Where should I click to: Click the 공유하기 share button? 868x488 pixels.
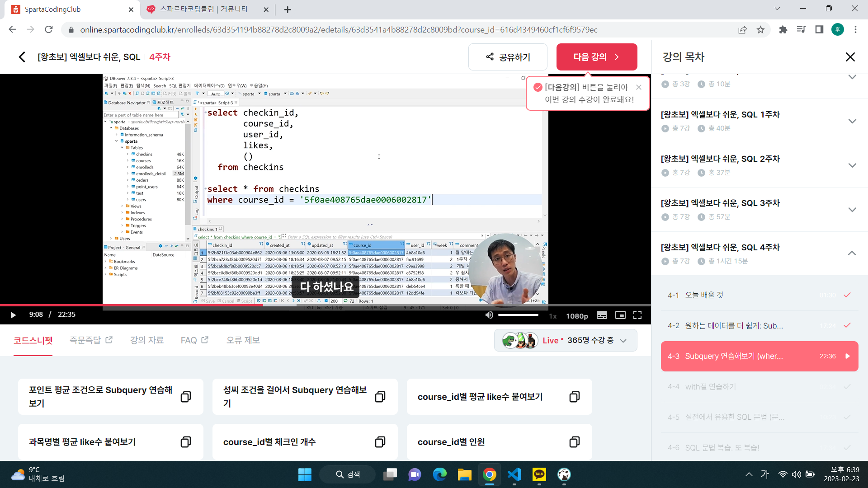click(508, 57)
